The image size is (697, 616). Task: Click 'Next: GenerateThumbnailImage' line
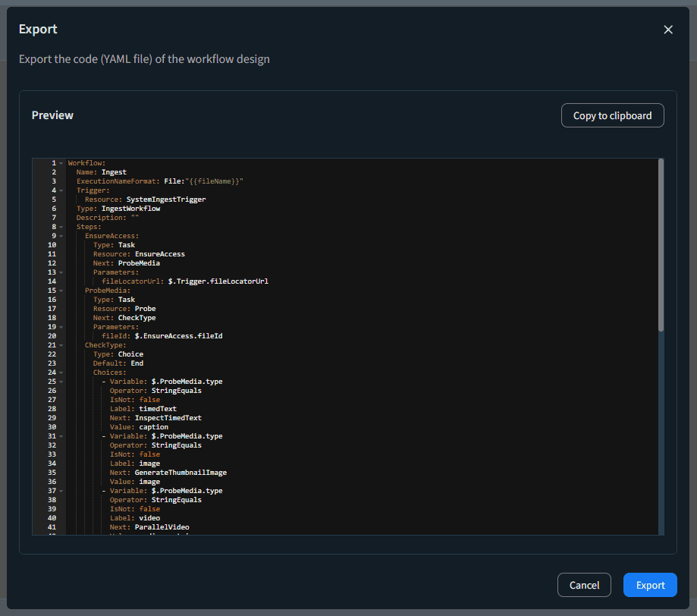(168, 473)
